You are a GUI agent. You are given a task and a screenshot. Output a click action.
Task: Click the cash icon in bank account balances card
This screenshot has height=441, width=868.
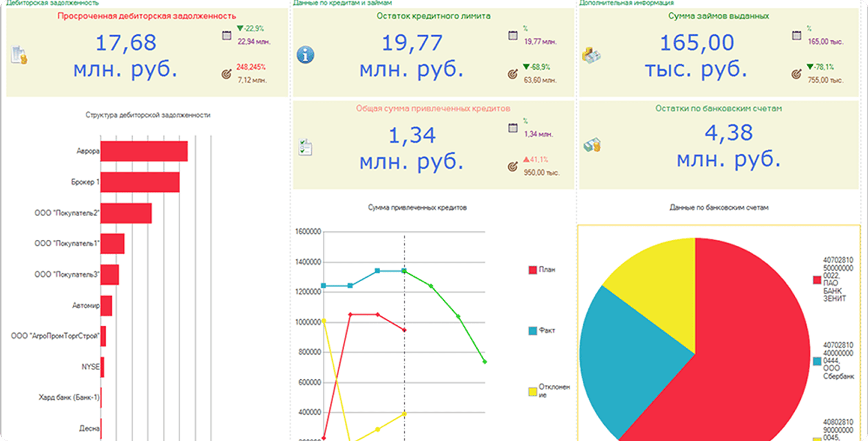pyautogui.click(x=592, y=146)
